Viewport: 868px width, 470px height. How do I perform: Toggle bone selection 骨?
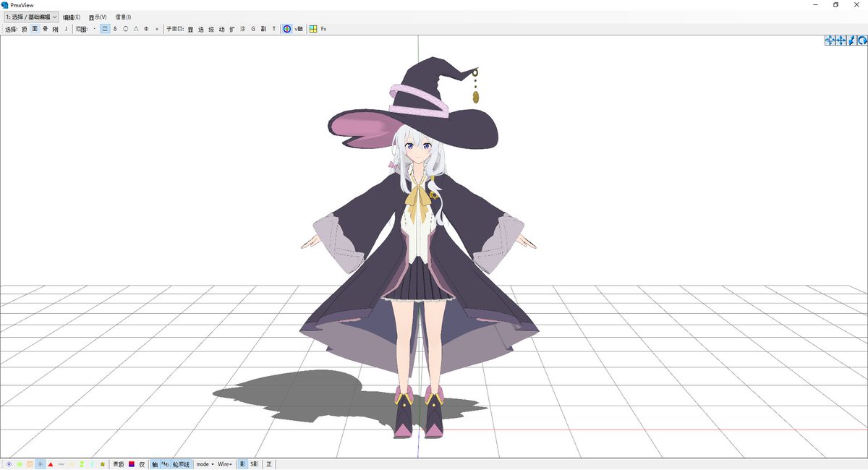(x=45, y=29)
